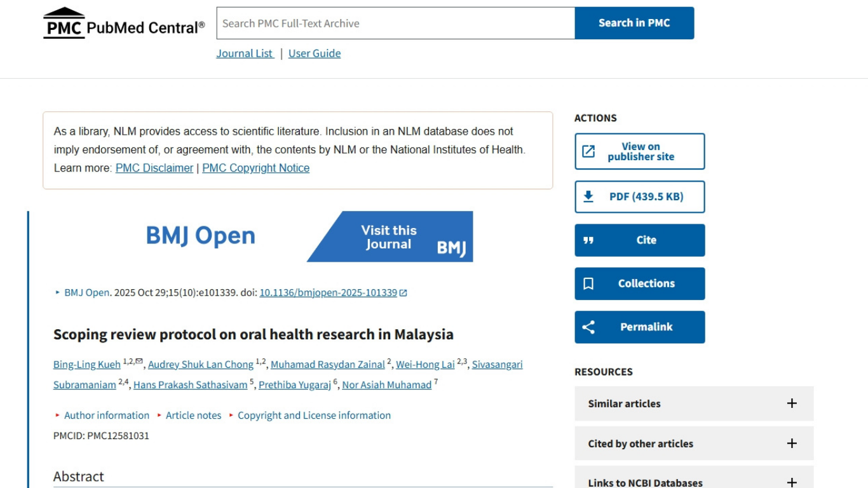
Task: Expand Links to NCBI Databases section
Action: tap(791, 482)
